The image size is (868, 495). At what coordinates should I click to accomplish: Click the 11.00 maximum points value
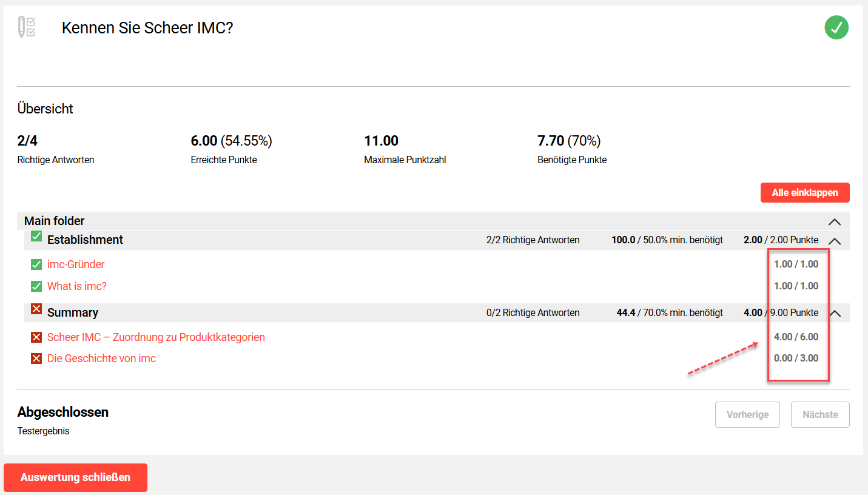point(382,141)
